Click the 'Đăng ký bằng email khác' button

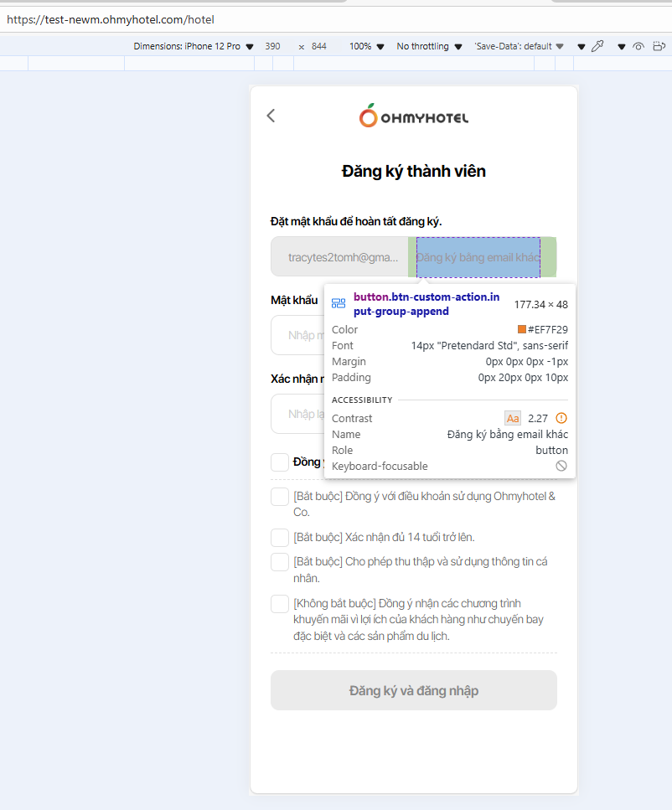[x=478, y=257]
